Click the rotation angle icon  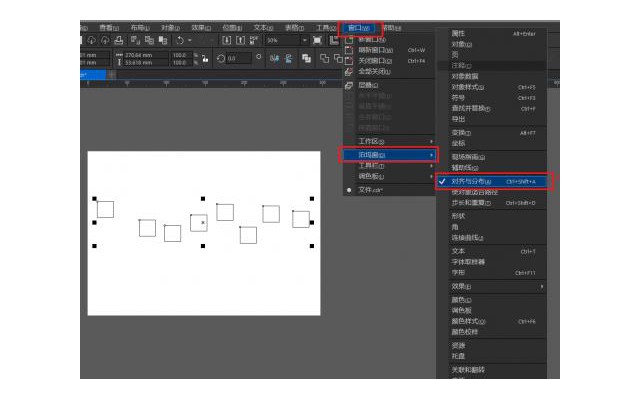(221, 59)
